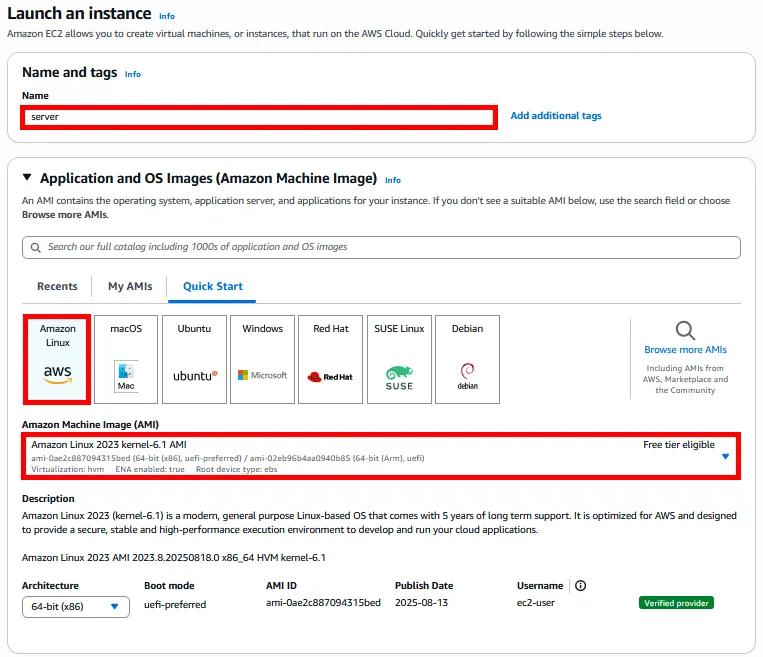
Task: Choose the macOS AMI tile
Action: pyautogui.click(x=126, y=359)
